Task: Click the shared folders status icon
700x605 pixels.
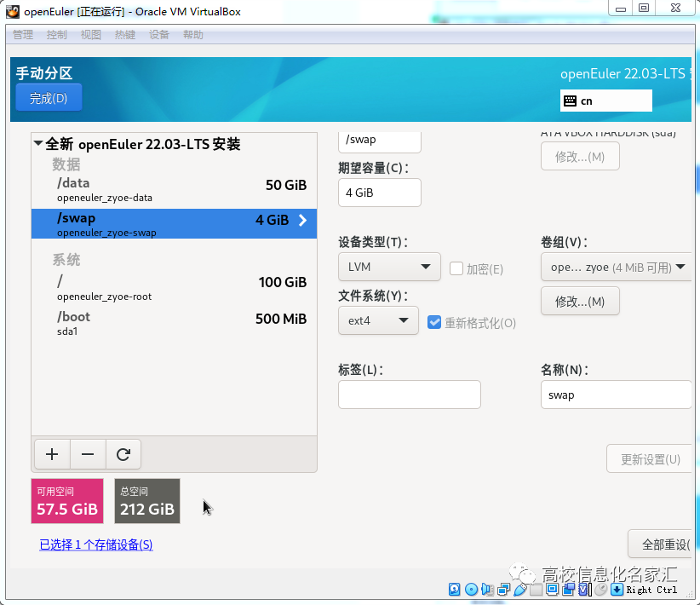Action: click(535, 589)
